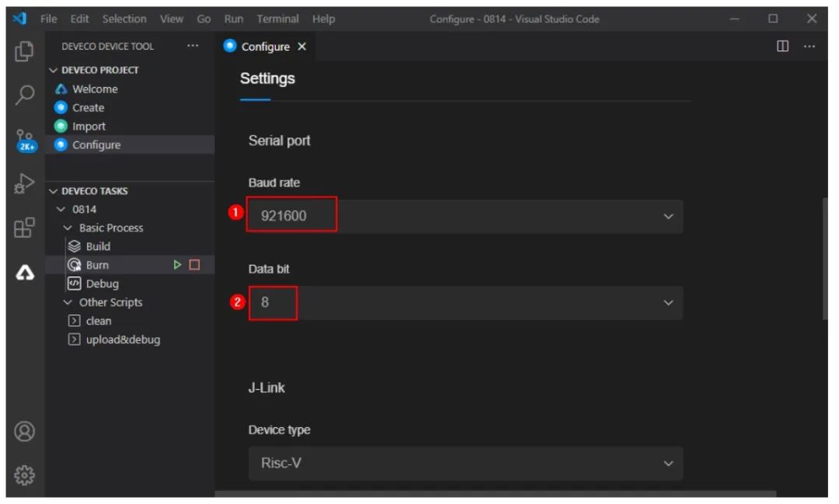The height and width of the screenshot is (504, 839).
Task: Select the DevEco Device Tool activity icon
Action: pos(25,273)
